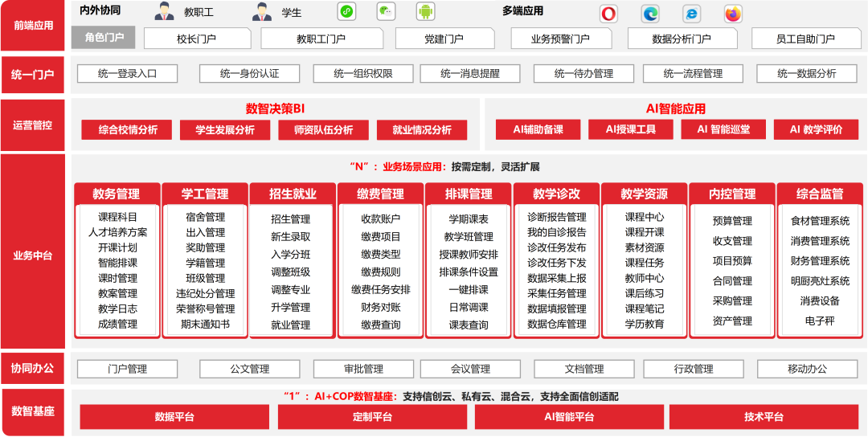Select the 统一门户 side label
The image size is (868, 437).
33,74
